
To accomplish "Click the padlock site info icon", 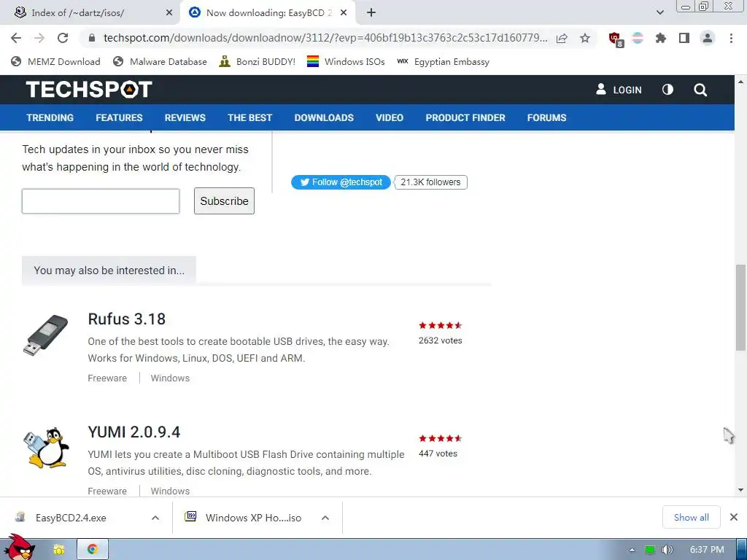I will tap(92, 38).
